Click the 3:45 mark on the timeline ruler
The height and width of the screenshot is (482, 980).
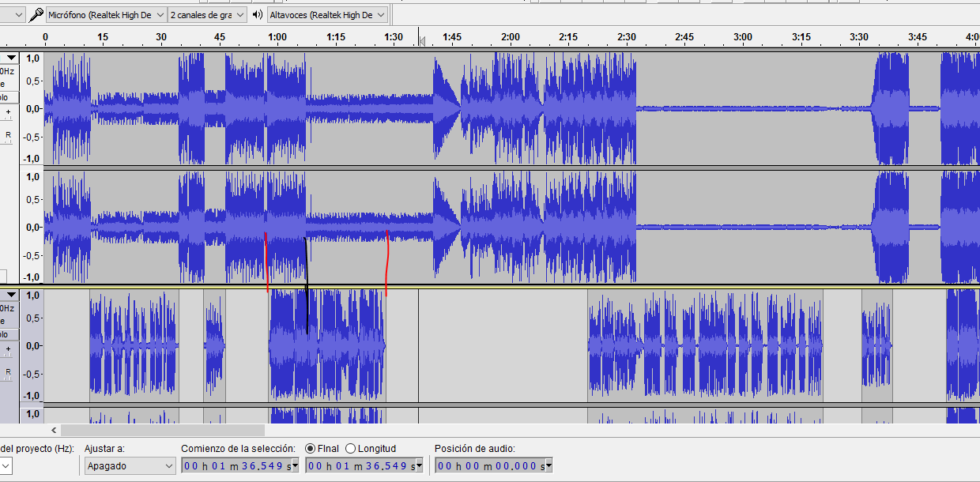coord(918,37)
